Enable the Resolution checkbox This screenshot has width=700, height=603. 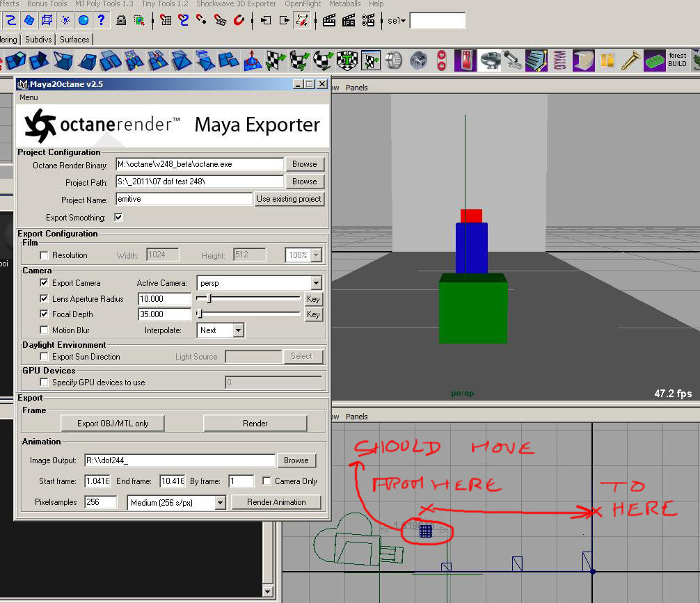point(44,255)
